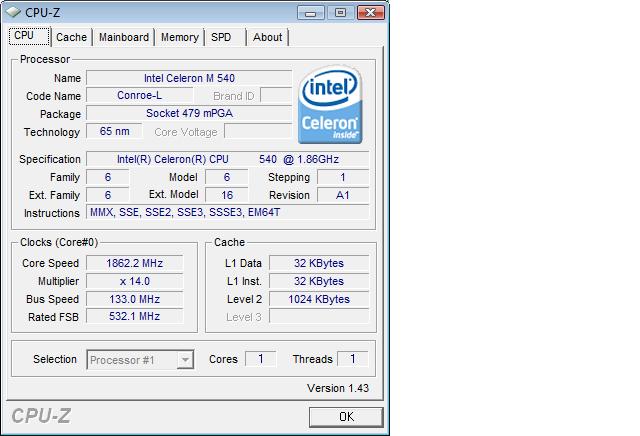The height and width of the screenshot is (436, 640).
Task: Open the Mainboard tab
Action: pyautogui.click(x=124, y=37)
